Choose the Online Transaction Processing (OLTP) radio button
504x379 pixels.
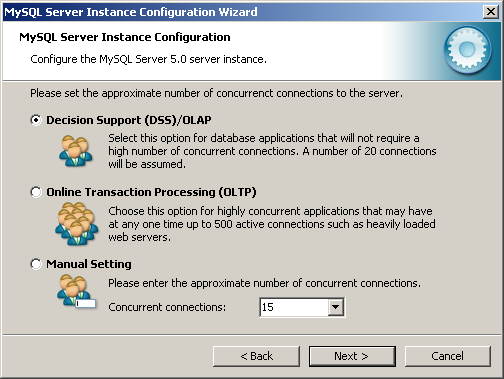[36, 192]
